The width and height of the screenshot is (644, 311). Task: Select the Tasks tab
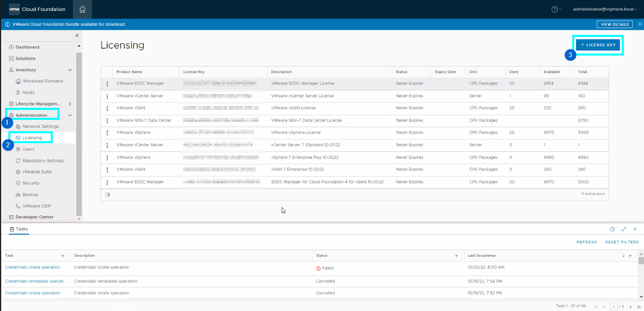click(19, 229)
